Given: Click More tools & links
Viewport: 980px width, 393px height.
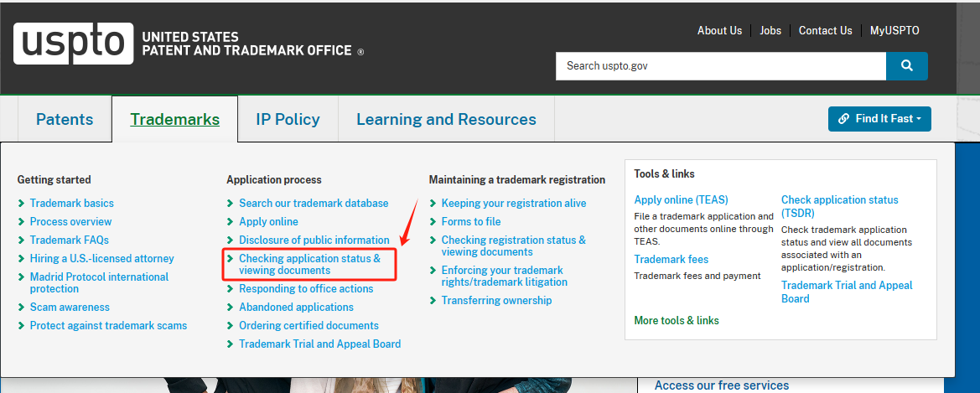Looking at the screenshot, I should click(x=677, y=321).
